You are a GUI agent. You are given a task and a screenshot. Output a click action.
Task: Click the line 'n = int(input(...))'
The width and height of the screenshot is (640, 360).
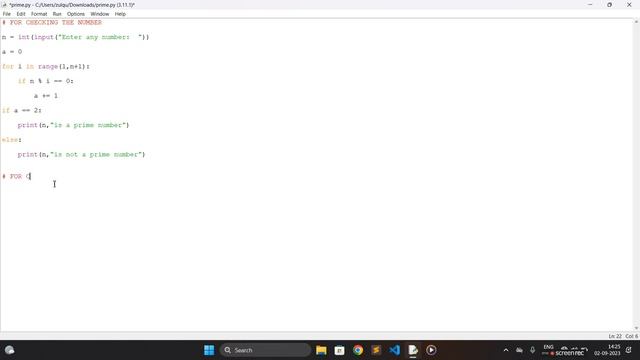point(76,37)
